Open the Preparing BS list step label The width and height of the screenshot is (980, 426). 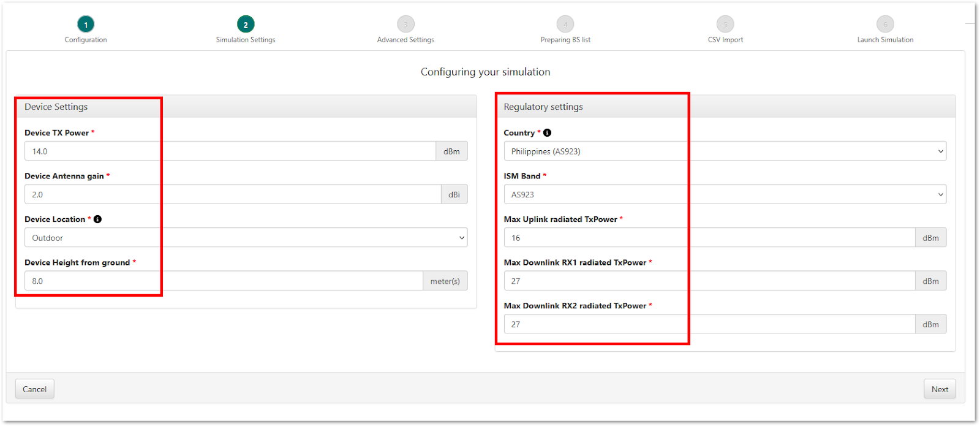pyautogui.click(x=565, y=40)
